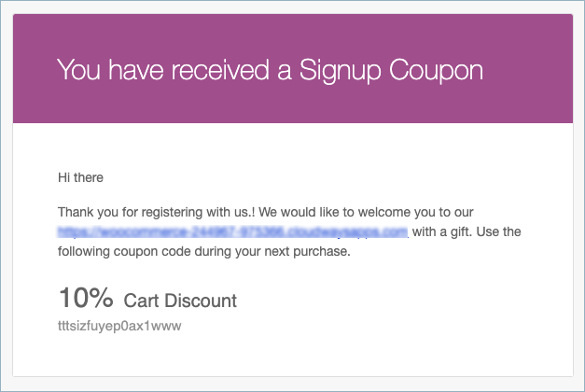
Task: Click the "Hi there" greeting text
Action: click(x=80, y=177)
